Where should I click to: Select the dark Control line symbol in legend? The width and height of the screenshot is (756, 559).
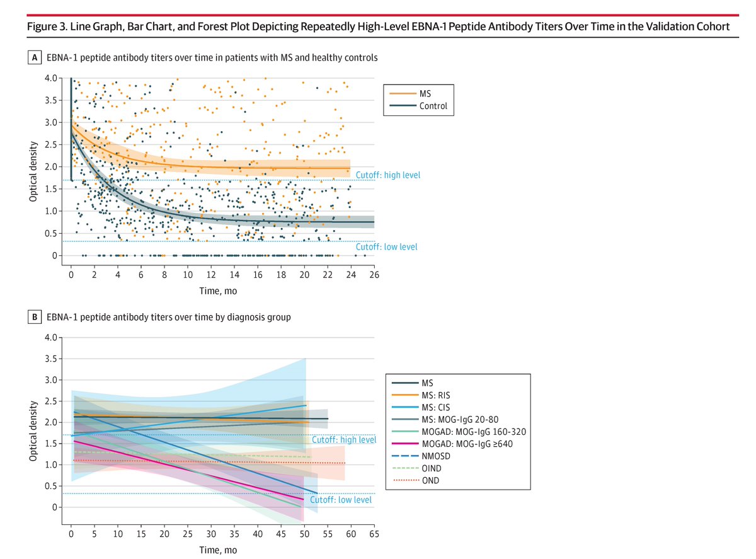[403, 105]
